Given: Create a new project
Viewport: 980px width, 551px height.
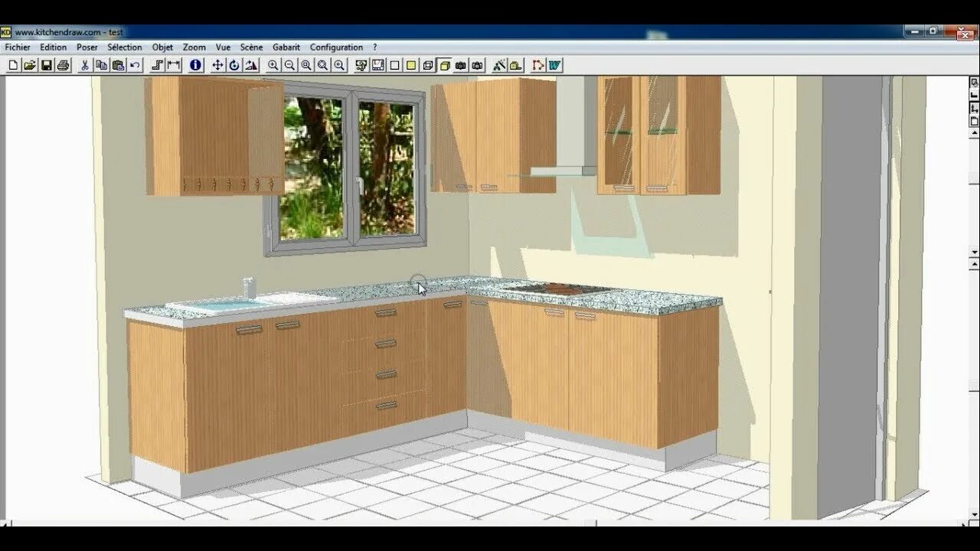Looking at the screenshot, I should pyautogui.click(x=12, y=65).
